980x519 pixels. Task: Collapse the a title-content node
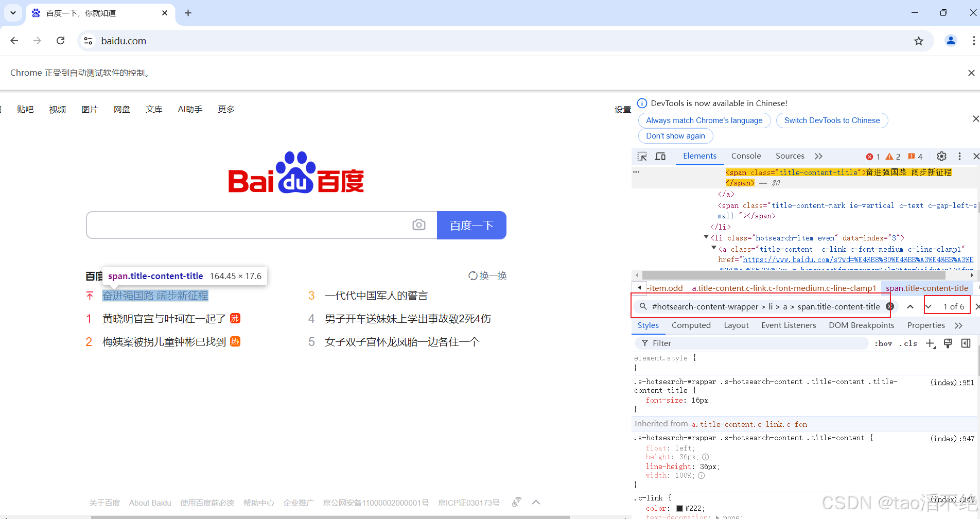click(714, 248)
